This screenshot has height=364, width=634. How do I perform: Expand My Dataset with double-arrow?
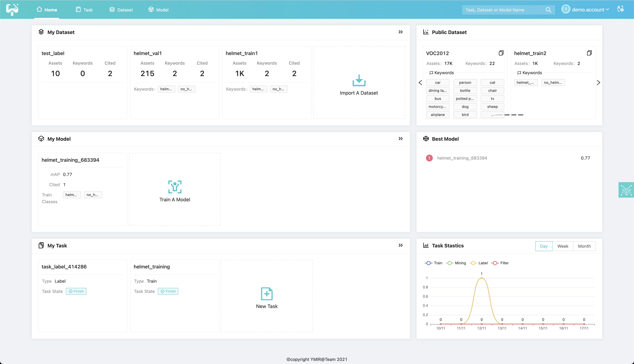tap(401, 32)
